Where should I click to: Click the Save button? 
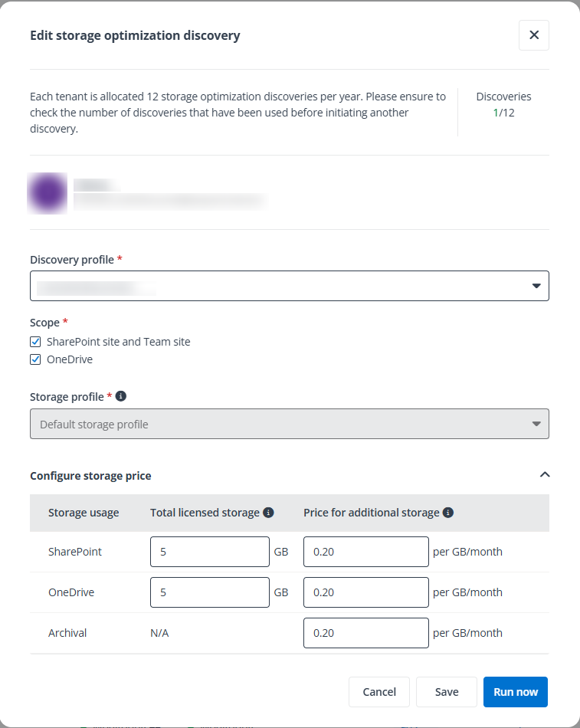(x=447, y=691)
